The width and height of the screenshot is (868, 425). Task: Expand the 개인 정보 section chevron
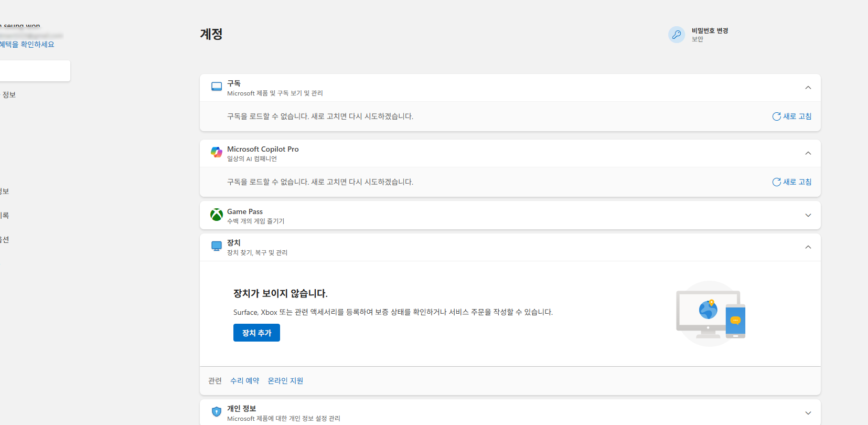click(x=808, y=413)
